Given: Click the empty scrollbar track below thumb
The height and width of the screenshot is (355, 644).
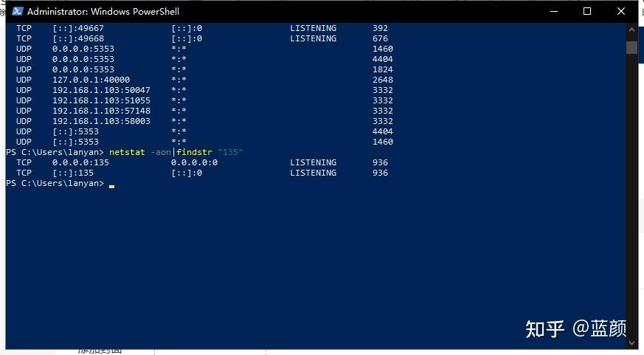Looking at the screenshot, I should (631, 195).
